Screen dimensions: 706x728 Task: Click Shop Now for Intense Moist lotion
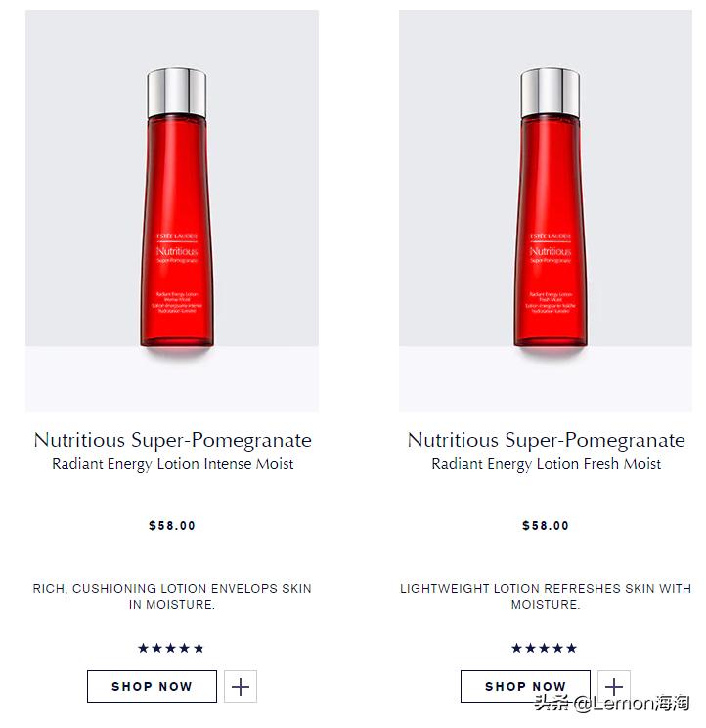click(x=152, y=686)
